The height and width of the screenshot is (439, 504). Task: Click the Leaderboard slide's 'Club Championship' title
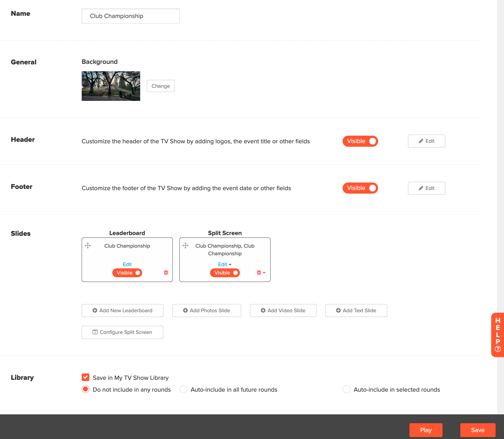(127, 246)
